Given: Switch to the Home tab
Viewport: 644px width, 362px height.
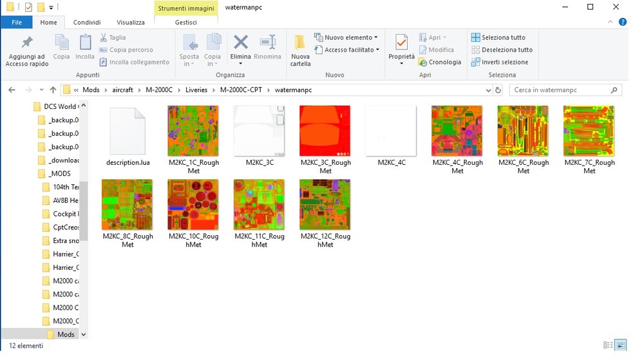Looking at the screenshot, I should (x=48, y=22).
